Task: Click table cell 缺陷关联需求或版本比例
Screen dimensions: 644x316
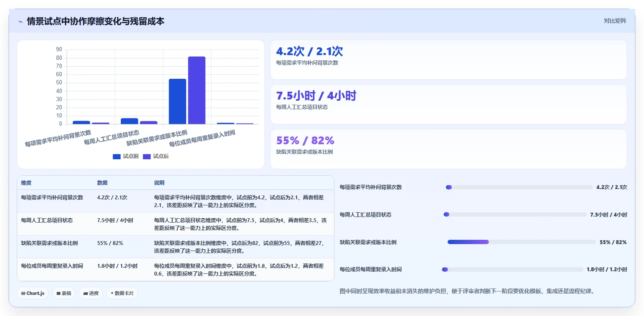Action: tap(49, 243)
